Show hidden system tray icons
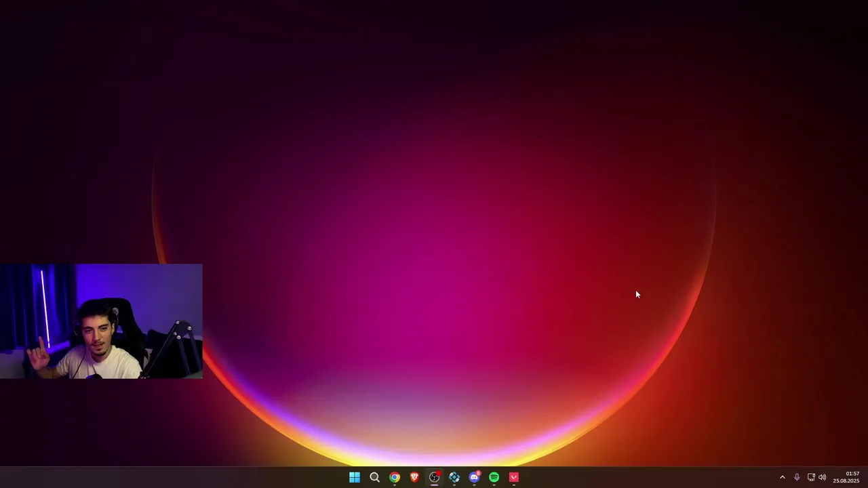 [x=782, y=477]
